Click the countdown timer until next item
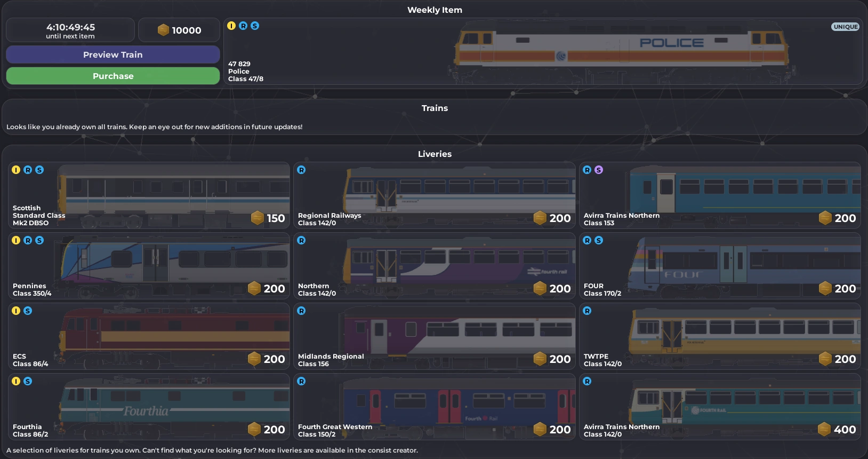This screenshot has height=459, width=868. [x=70, y=30]
